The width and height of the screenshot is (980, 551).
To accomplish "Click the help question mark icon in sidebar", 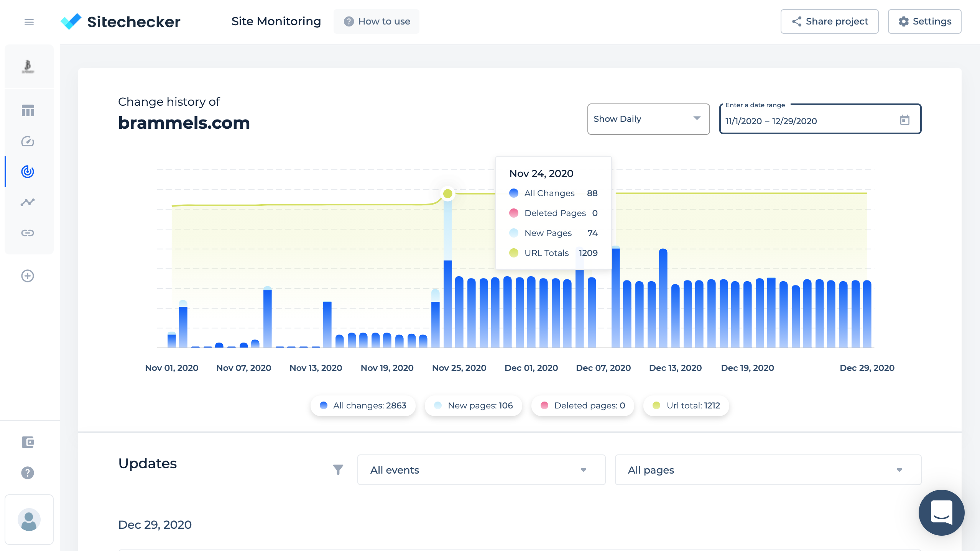I will coord(27,472).
